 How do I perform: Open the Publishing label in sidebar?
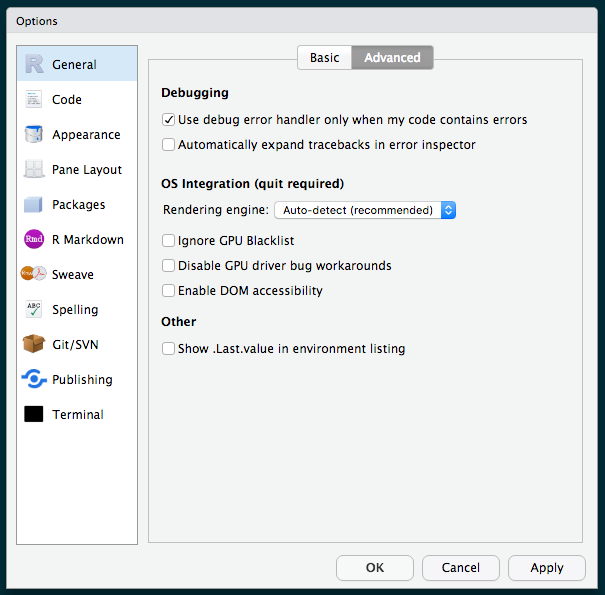(82, 380)
